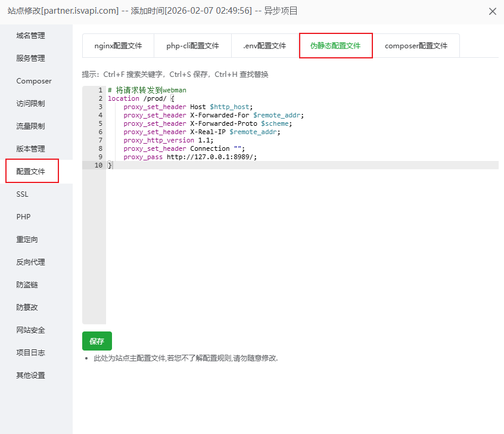Open the 伪静态配置文件 tab
The height and width of the screenshot is (434, 504).
coord(335,46)
